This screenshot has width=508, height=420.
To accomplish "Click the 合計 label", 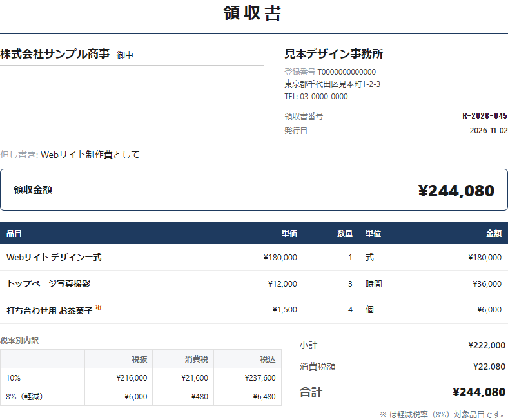I will point(311,392).
